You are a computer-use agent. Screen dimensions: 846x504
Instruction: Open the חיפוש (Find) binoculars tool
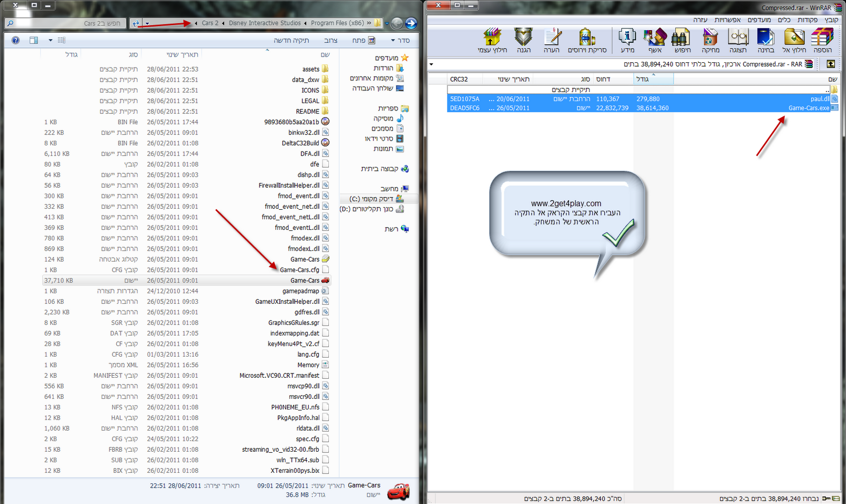682,40
